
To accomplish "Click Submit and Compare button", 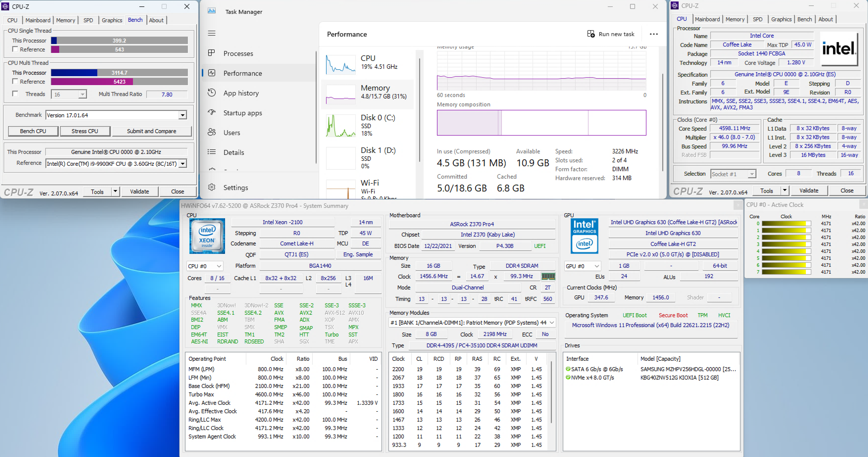I will (x=152, y=131).
